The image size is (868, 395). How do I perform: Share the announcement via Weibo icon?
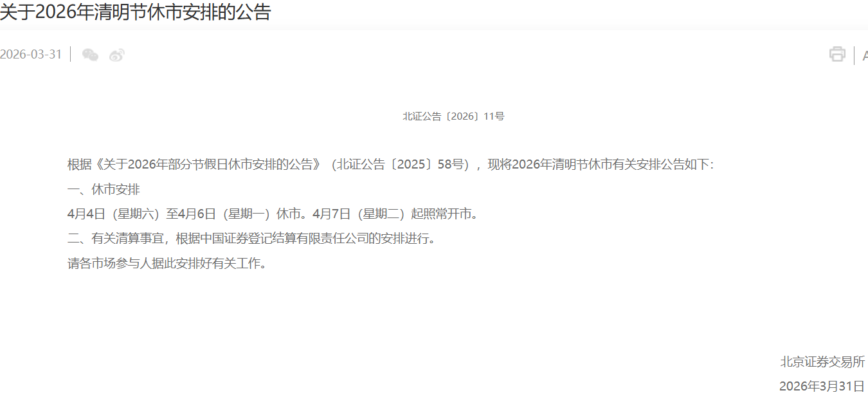click(116, 55)
